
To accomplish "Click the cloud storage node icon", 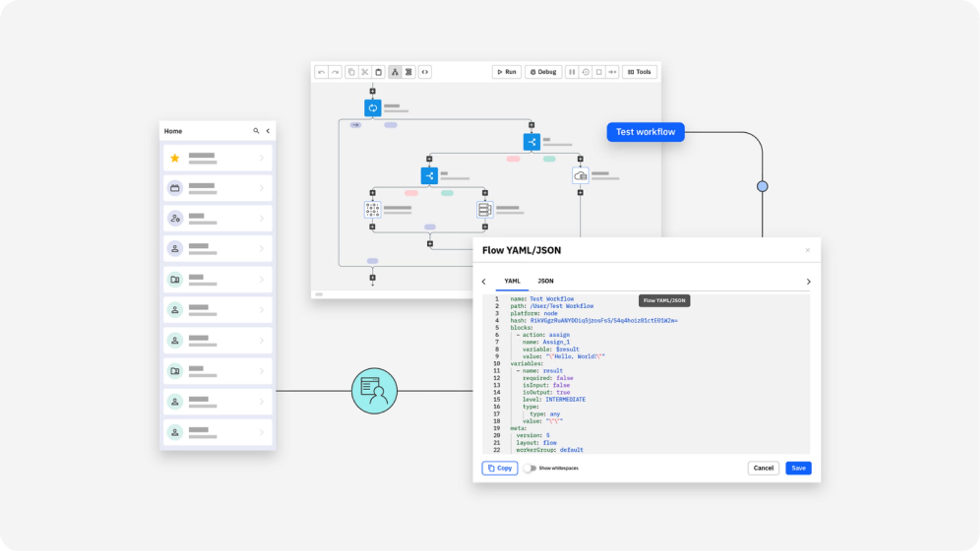I will click(580, 176).
